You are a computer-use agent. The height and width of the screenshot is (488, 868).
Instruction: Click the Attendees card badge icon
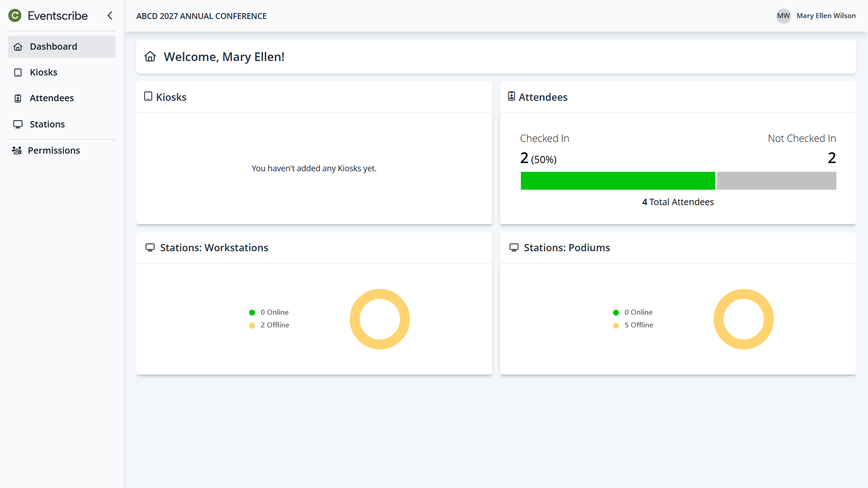pyautogui.click(x=511, y=96)
